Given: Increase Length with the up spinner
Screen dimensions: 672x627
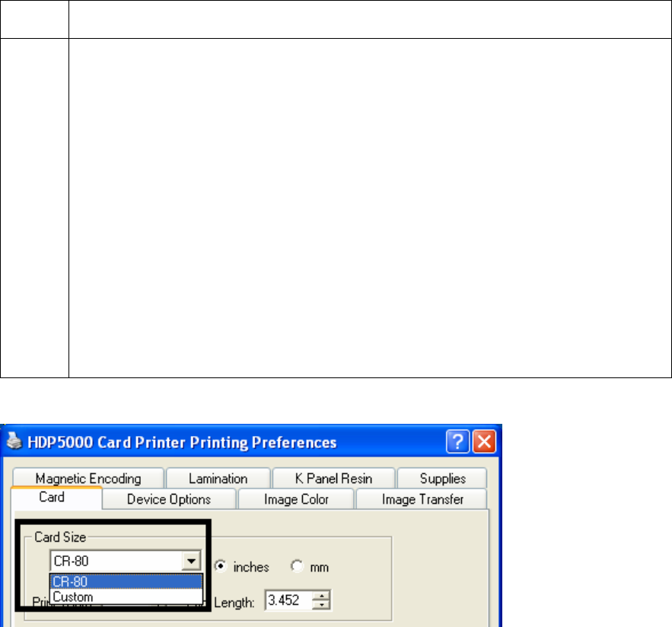Looking at the screenshot, I should (x=321, y=595).
